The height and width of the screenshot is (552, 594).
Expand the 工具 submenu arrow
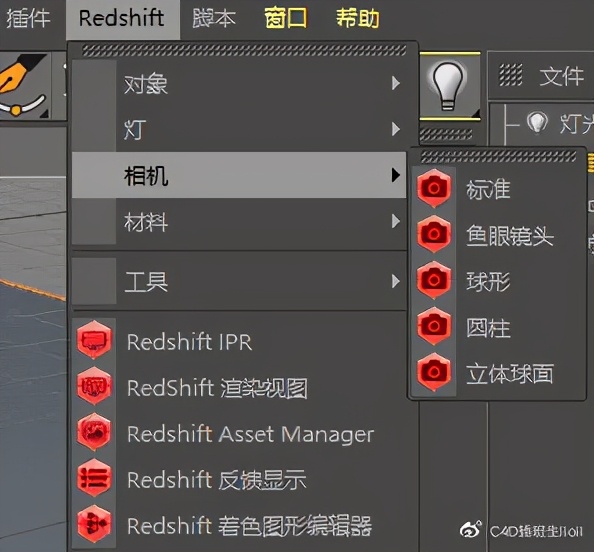point(395,281)
